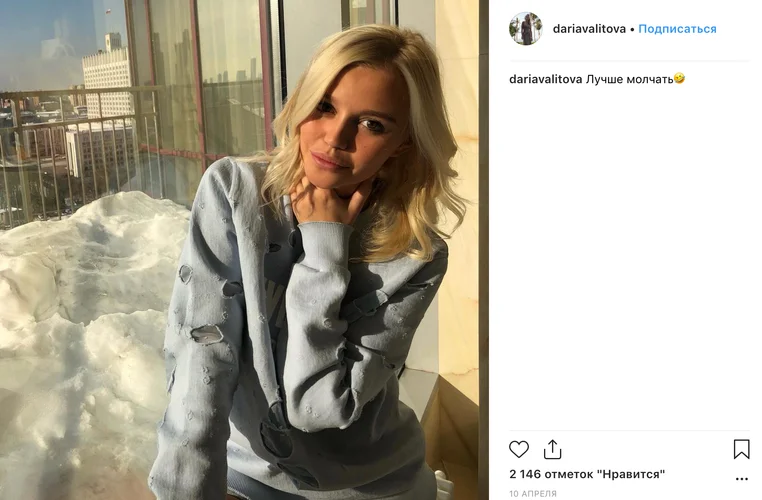
Task: Click the laughing emoji in the caption
Action: tap(679, 78)
